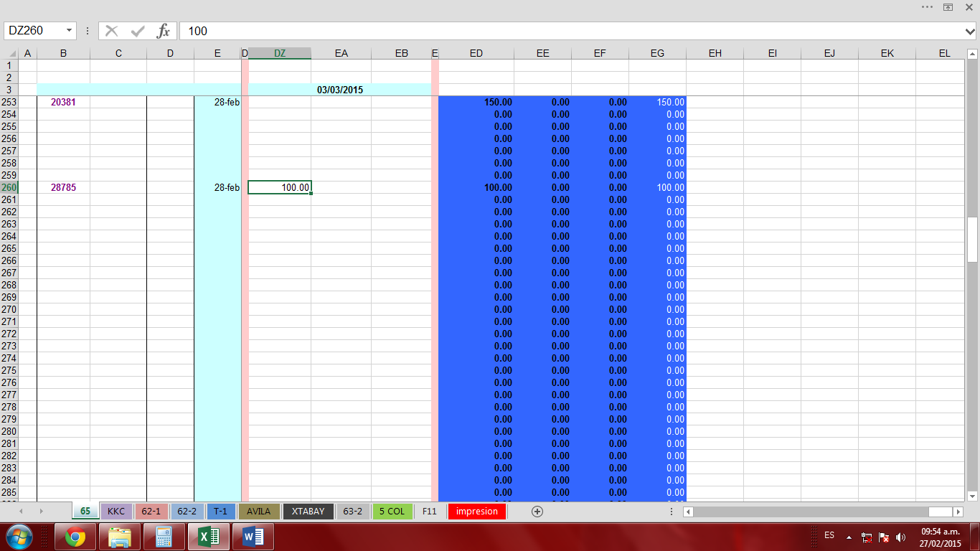The image size is (980, 551).
Task: Click the 100.00 cell in column EG
Action: click(657, 187)
